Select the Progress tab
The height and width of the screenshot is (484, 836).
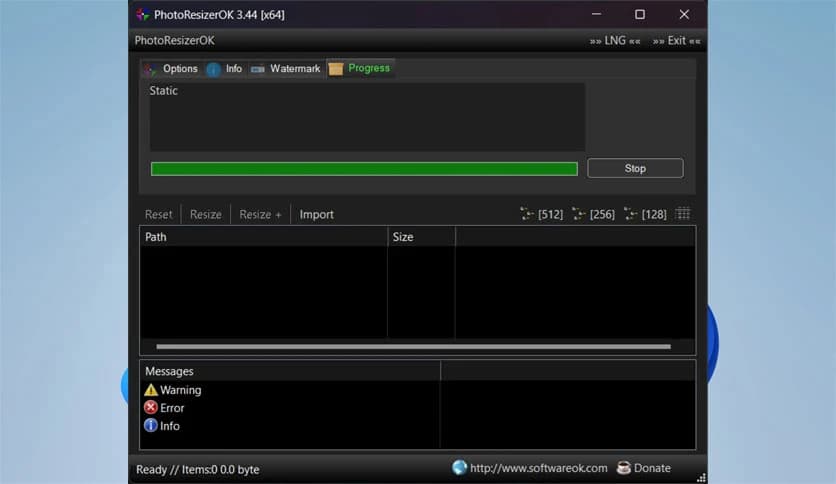point(360,68)
